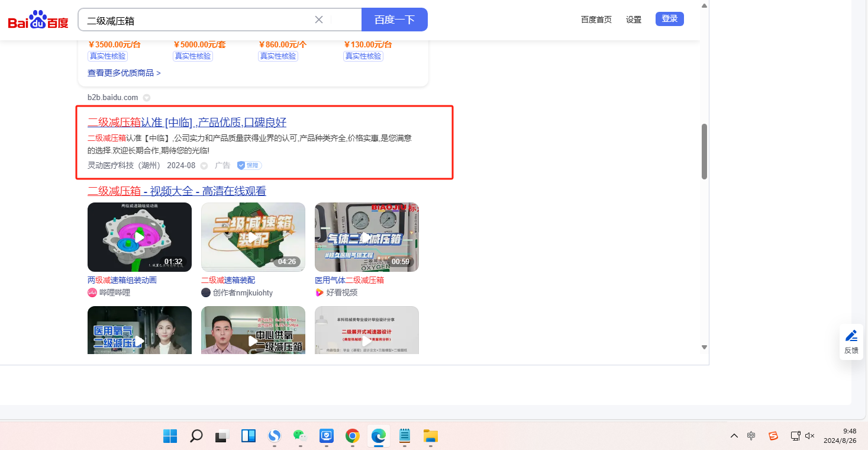Play the 医用气体二级减压箱 video thumbnail
The width and height of the screenshot is (868, 450).
point(366,237)
